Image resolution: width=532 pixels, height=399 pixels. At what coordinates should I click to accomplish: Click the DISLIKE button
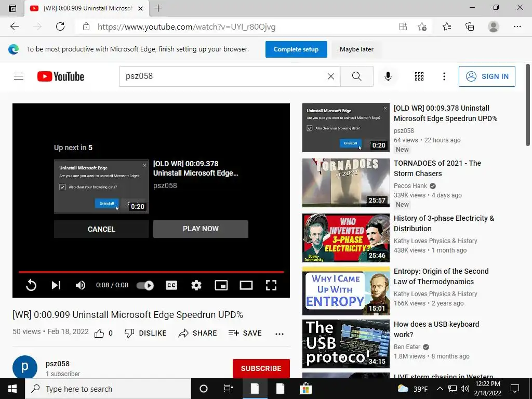[145, 333]
